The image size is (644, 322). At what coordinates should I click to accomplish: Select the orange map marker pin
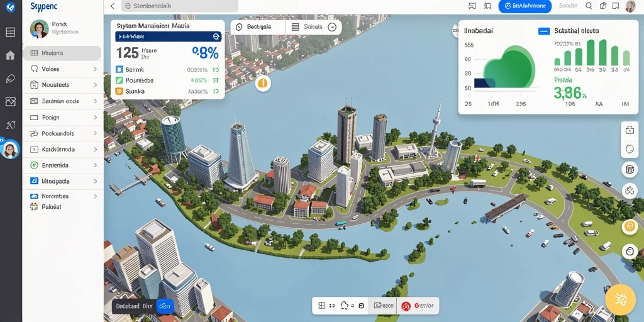(x=263, y=84)
